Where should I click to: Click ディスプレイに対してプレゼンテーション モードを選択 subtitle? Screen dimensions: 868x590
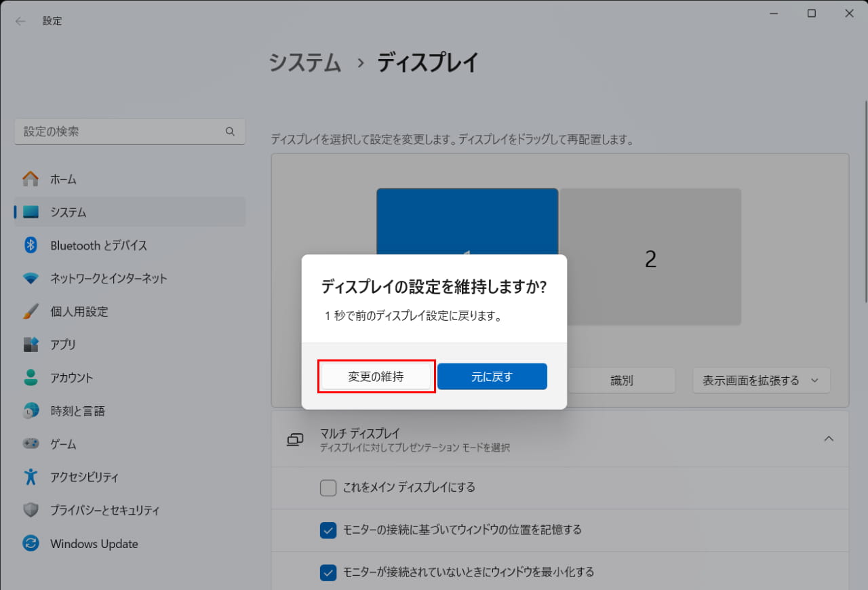414,448
